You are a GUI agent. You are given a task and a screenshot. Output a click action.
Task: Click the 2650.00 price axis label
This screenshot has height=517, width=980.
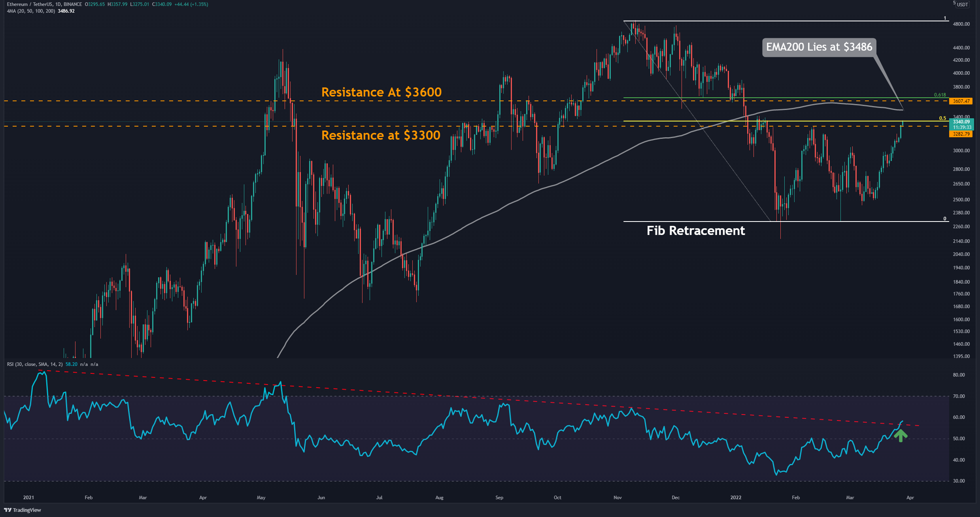961,184
